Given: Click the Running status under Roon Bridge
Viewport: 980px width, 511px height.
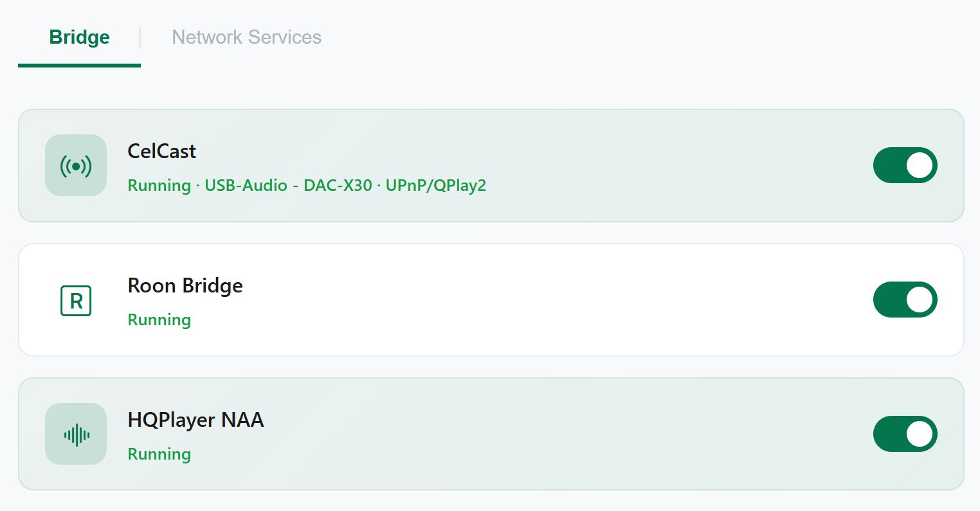Looking at the screenshot, I should point(159,320).
